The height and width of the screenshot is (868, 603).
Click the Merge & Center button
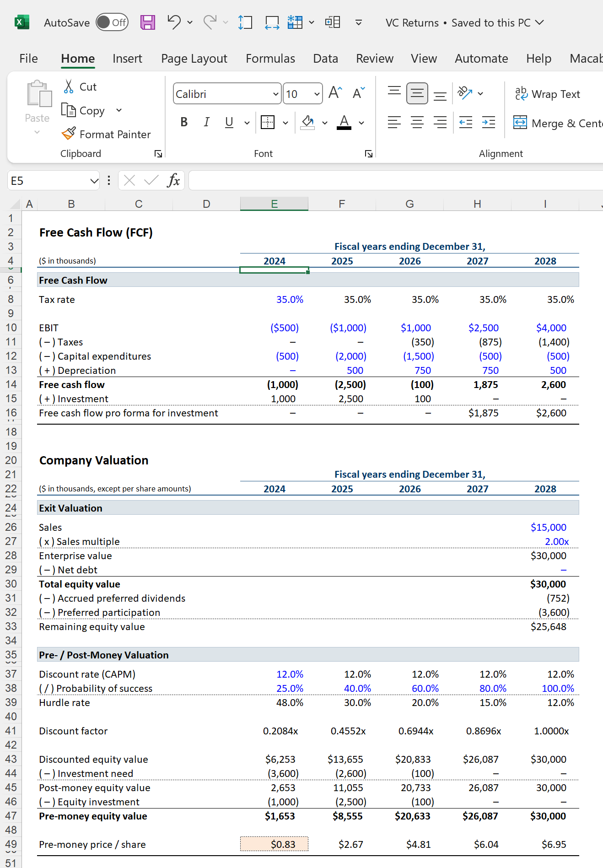click(x=558, y=123)
